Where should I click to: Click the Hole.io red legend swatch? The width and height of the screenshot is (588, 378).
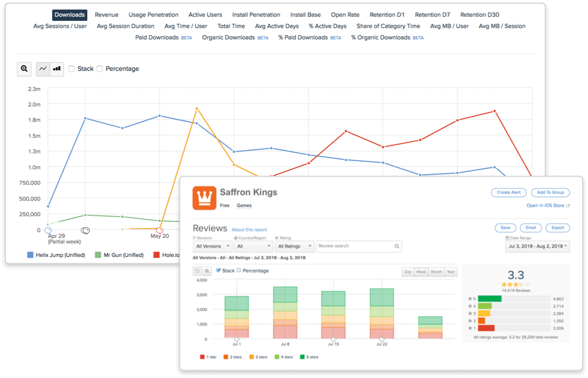(157, 255)
